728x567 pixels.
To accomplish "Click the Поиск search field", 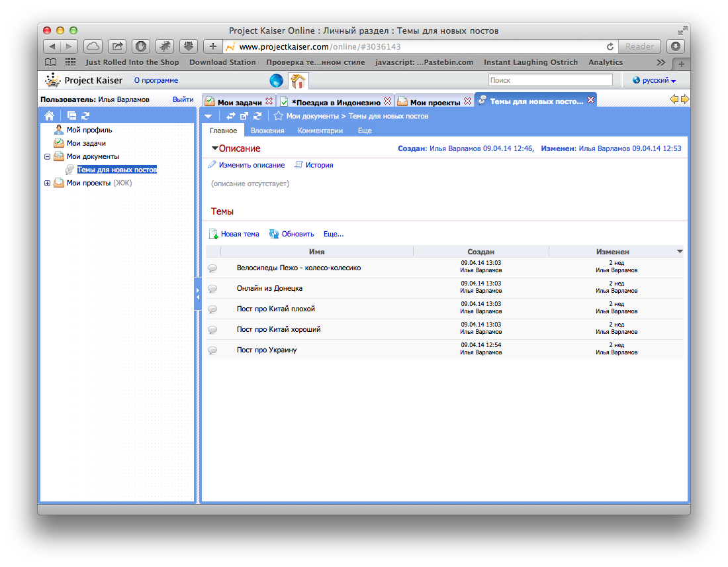I will click(x=550, y=80).
